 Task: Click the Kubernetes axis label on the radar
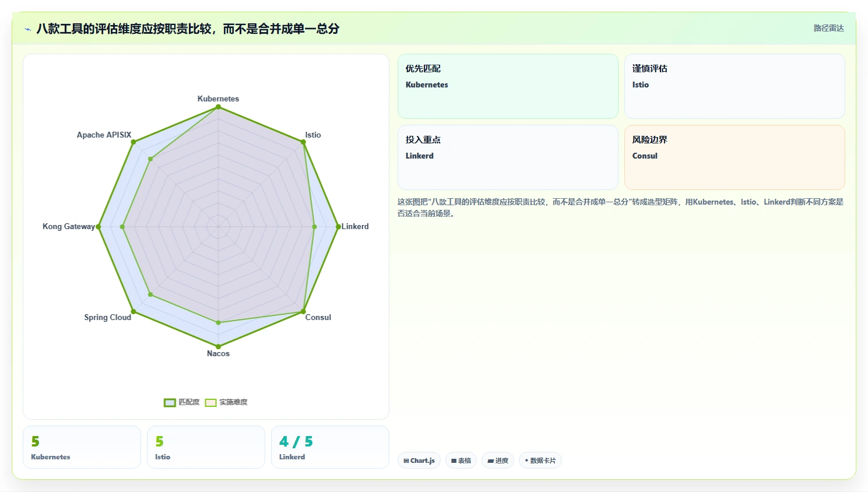(x=218, y=99)
